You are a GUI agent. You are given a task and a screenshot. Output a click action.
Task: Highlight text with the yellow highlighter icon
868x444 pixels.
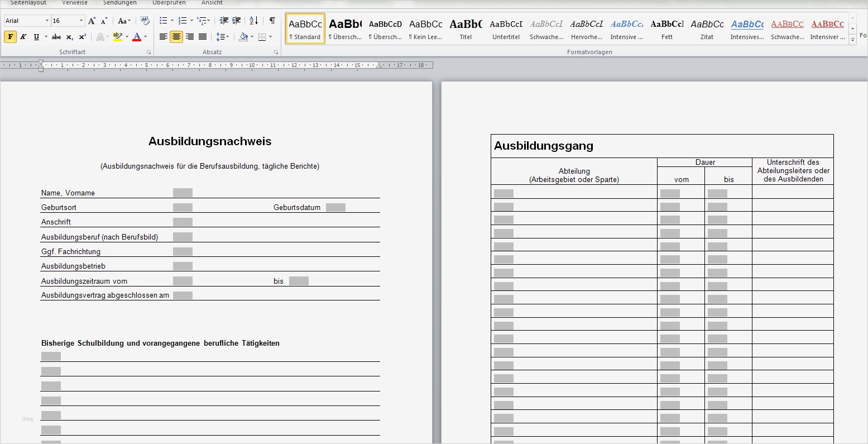click(x=117, y=36)
